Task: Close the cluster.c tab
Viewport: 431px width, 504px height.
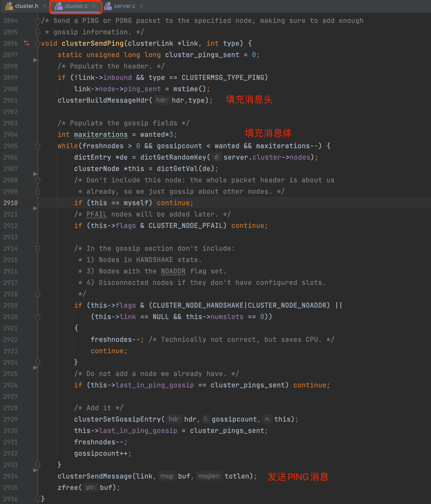Action: [94, 6]
